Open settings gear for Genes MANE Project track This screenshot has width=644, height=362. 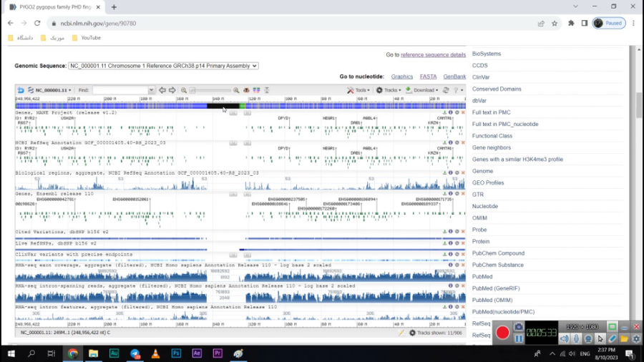click(457, 112)
